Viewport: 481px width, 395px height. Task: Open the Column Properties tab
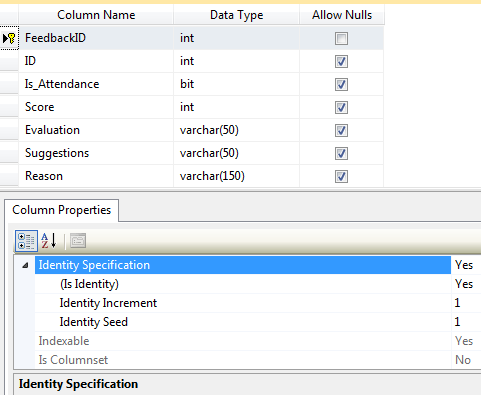click(x=61, y=210)
